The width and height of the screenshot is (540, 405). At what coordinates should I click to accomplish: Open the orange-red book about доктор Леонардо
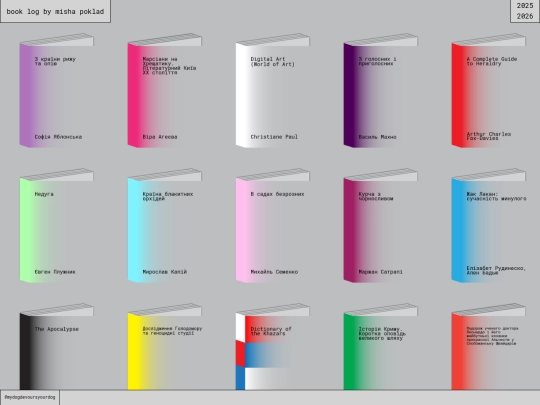tap(489, 346)
